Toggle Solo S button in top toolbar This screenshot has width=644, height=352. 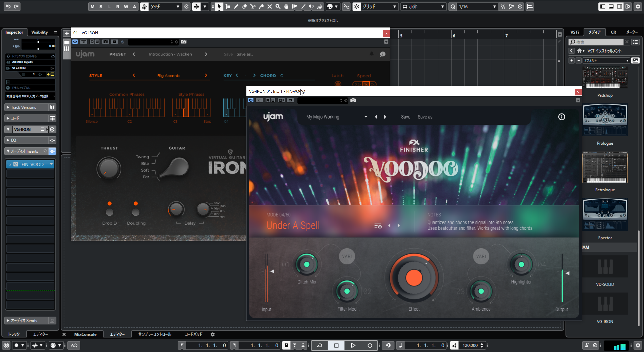coord(101,6)
